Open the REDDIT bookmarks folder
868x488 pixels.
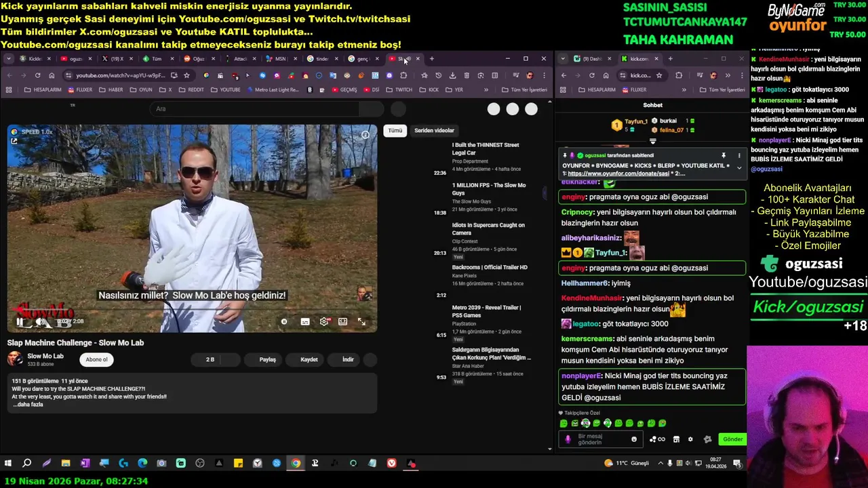[191, 89]
